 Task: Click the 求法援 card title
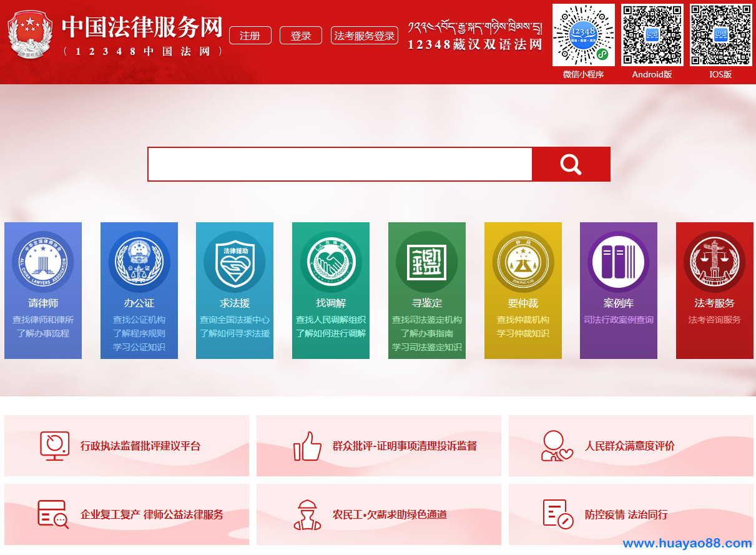(x=235, y=303)
